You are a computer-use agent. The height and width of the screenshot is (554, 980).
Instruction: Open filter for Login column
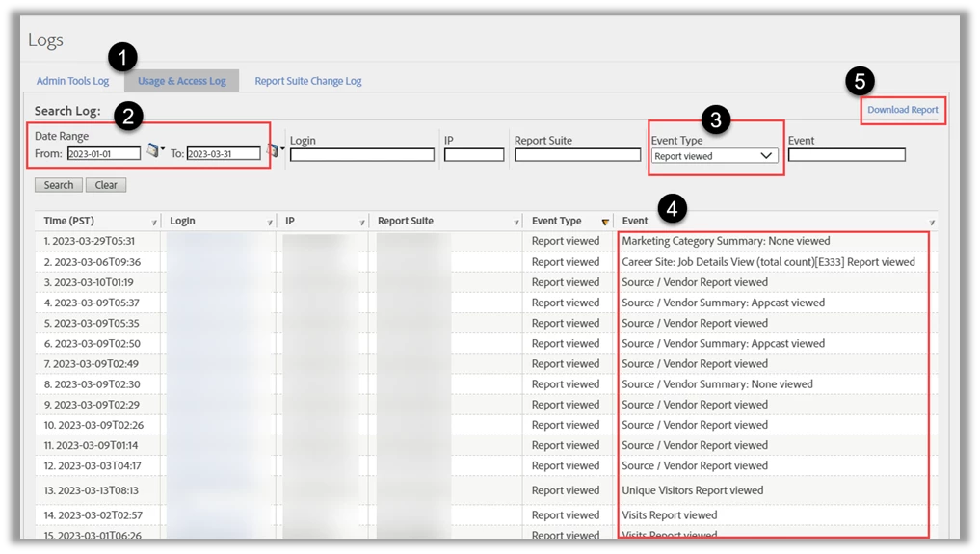coord(270,223)
